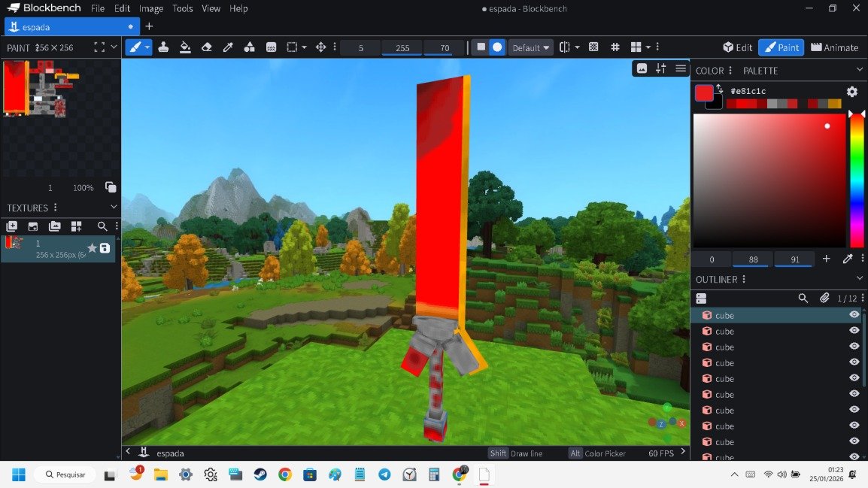Screen dimensions: 868x488
Task: Select the circle brush shape
Action: [x=498, y=47]
